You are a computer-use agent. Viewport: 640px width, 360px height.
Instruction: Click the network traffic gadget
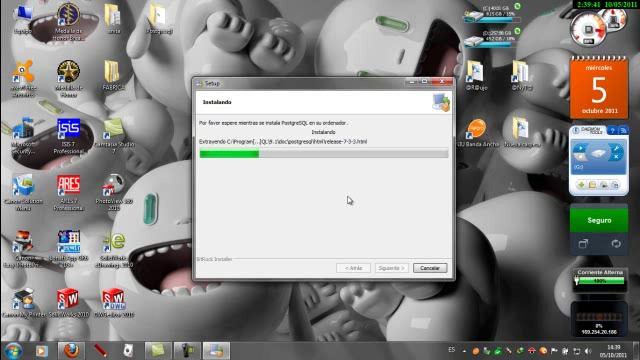point(599,319)
